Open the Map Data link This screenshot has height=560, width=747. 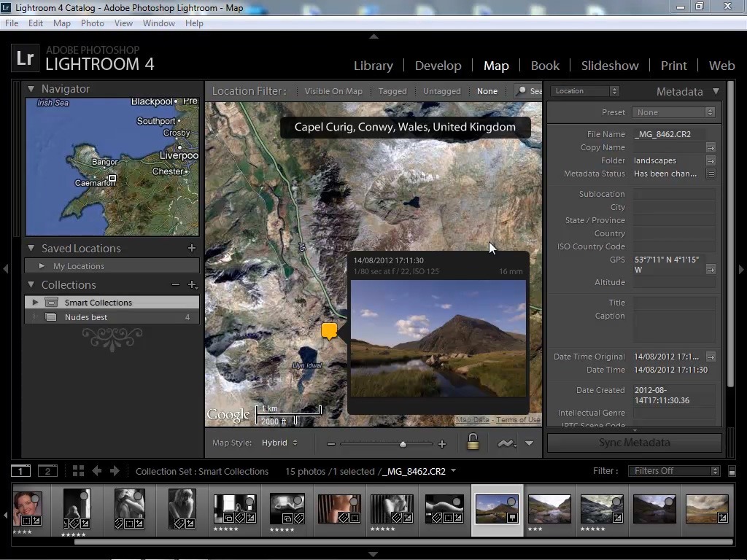[x=473, y=419]
